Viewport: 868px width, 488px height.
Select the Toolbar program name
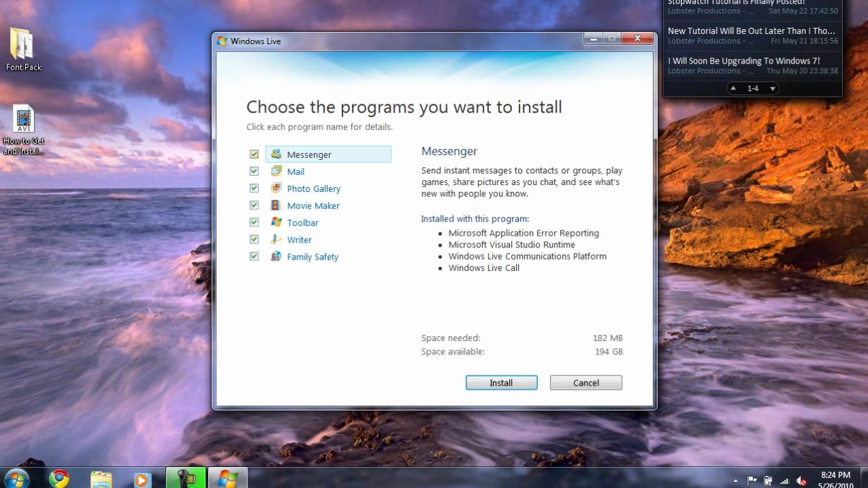[302, 222]
